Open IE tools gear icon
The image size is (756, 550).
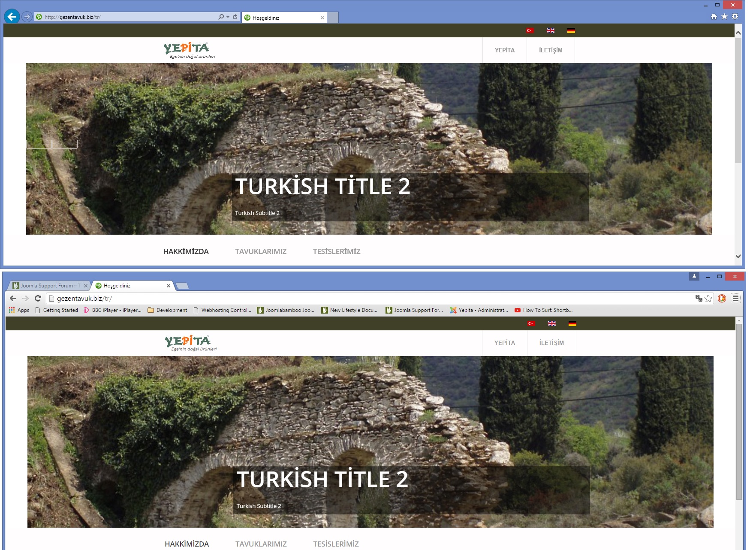point(735,17)
